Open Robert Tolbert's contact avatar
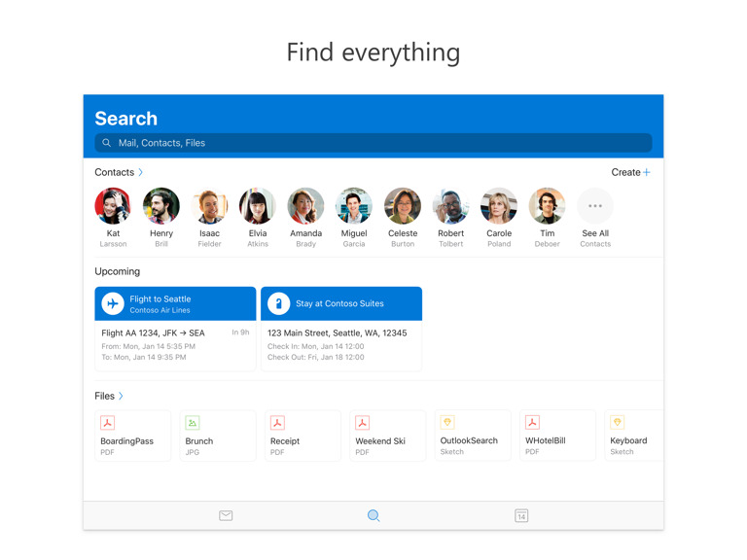 450,206
